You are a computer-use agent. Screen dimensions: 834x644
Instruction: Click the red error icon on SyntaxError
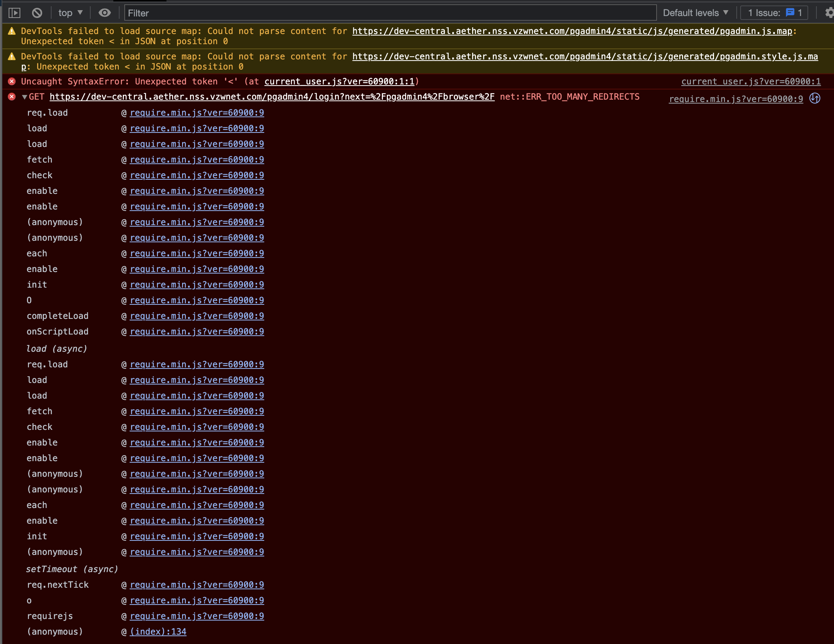tap(12, 81)
